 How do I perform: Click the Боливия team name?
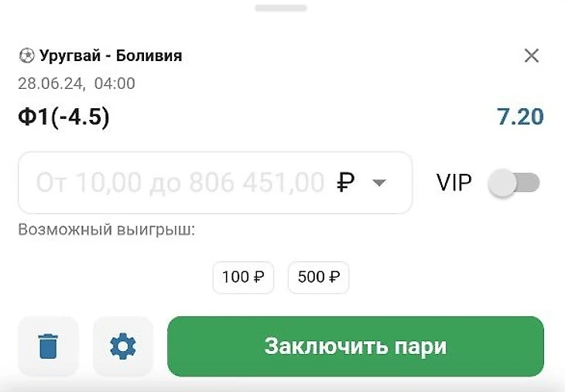pos(150,56)
